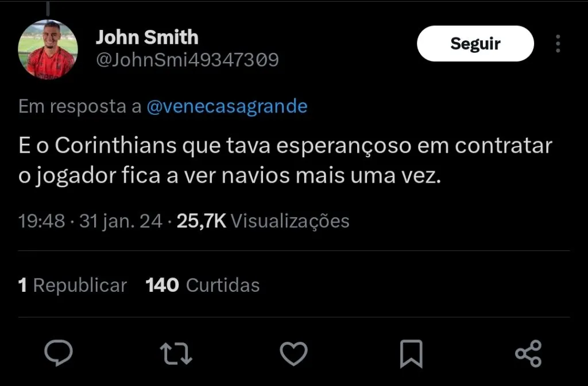
Task: Repost the tweet with the arrows icon
Action: [176, 353]
